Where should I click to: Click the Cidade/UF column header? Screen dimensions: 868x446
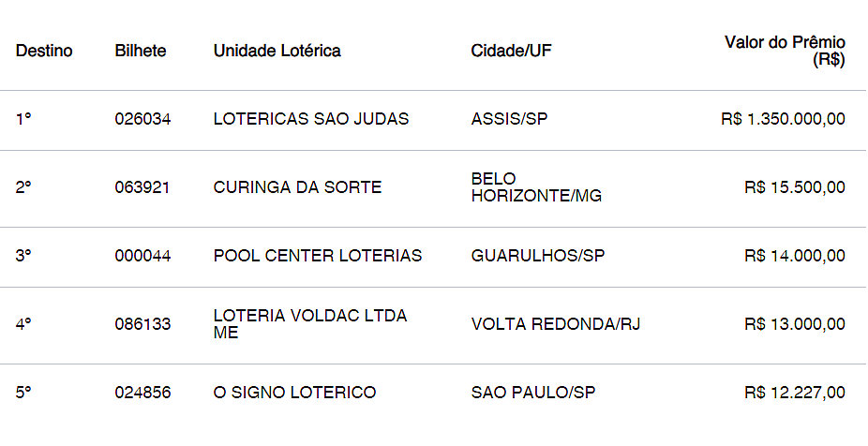511,51
